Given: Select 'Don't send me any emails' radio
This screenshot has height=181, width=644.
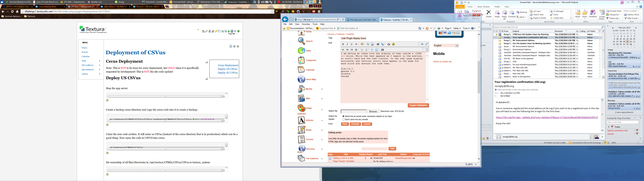Looking at the screenshot, I should pos(343,119).
